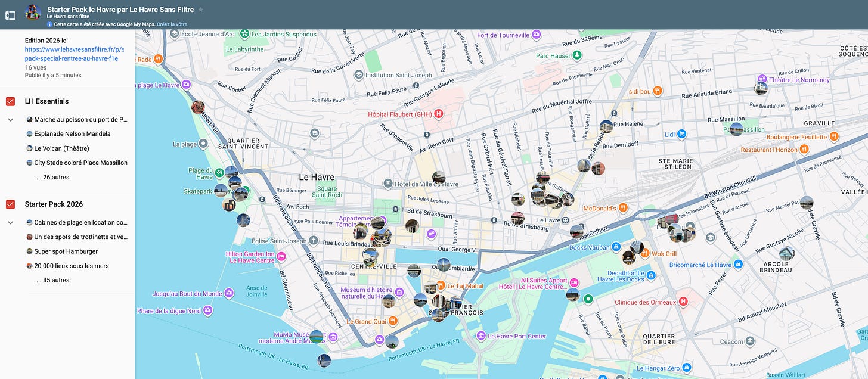
Task: Open the 'Créez la vôtre' link
Action: tap(172, 24)
